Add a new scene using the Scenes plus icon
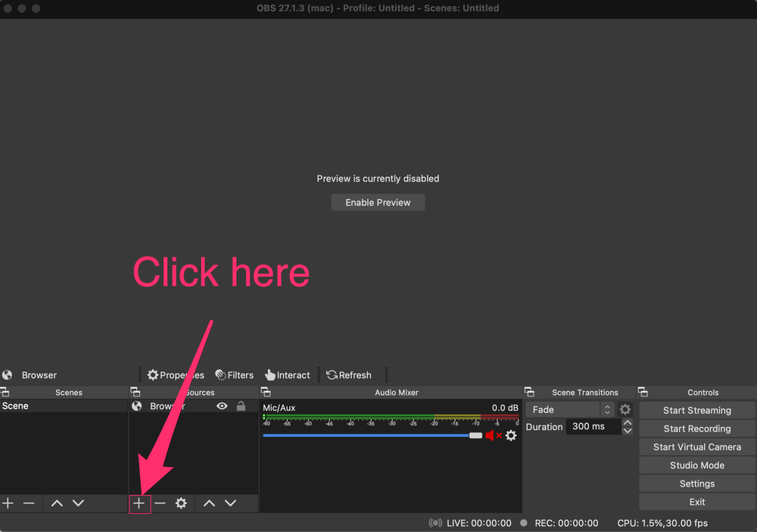757x532 pixels. 8,502
